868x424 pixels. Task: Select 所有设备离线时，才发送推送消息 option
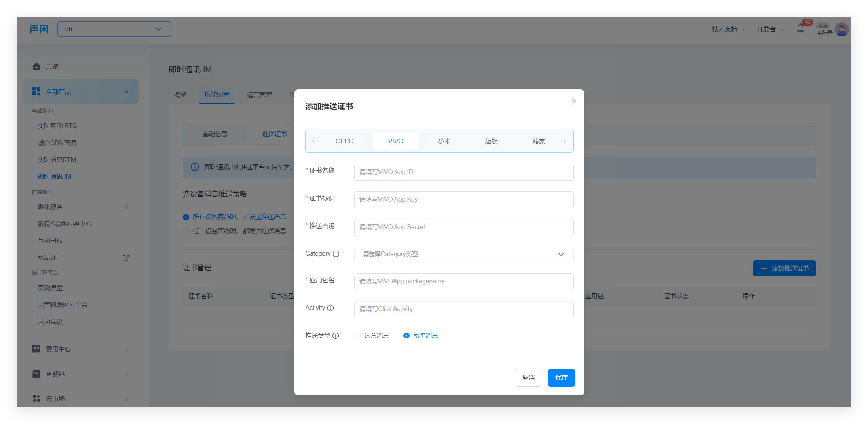(234, 217)
